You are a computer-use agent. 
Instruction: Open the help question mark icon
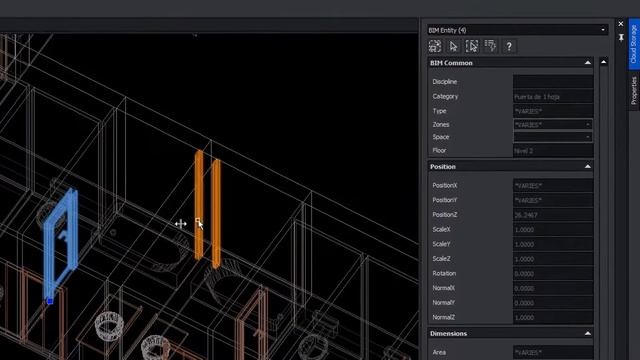pos(509,46)
